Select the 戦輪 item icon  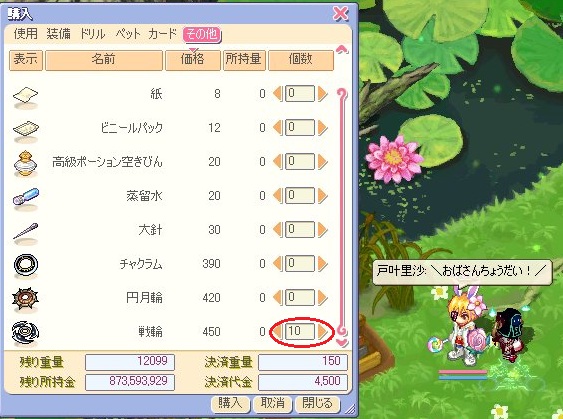click(25, 332)
